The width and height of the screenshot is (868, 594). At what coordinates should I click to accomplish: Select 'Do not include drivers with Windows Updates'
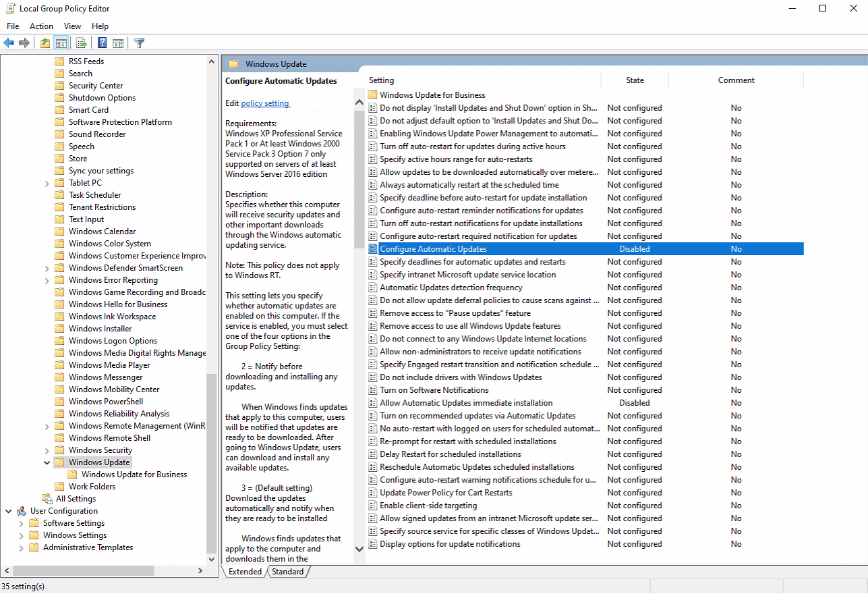(461, 377)
